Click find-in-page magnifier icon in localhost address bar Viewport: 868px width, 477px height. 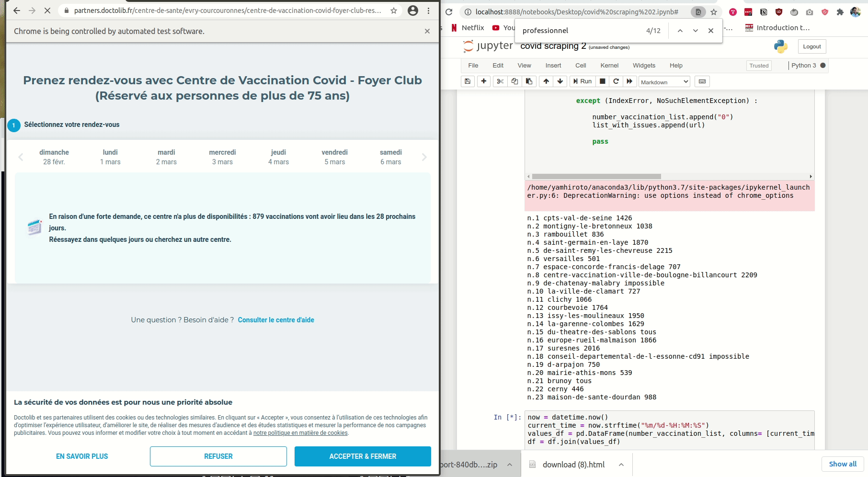coord(698,12)
